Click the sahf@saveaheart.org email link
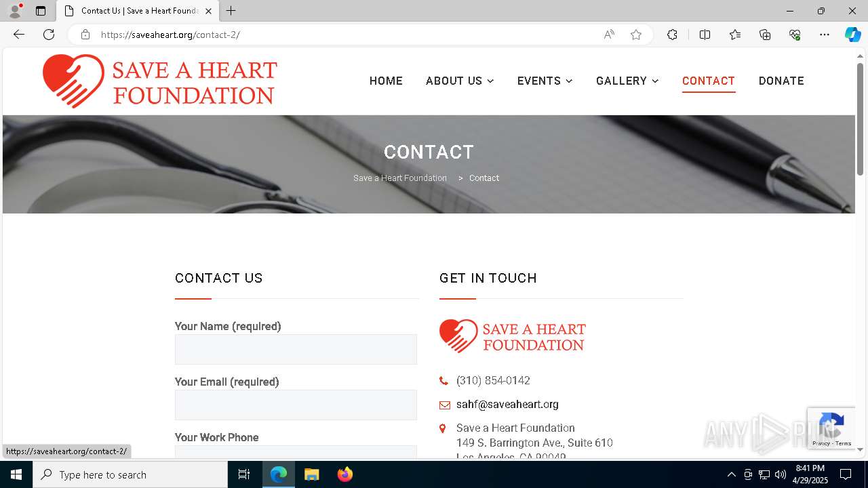The image size is (868, 488). click(x=507, y=405)
